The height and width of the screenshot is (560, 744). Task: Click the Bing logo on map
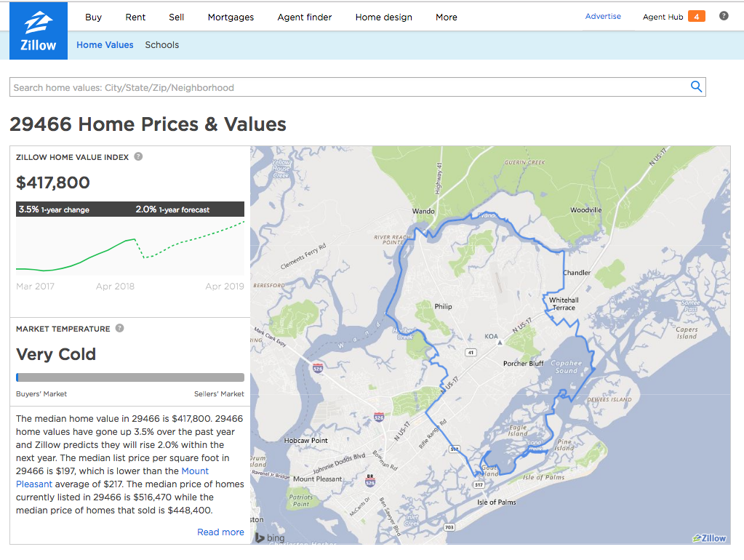tap(270, 537)
